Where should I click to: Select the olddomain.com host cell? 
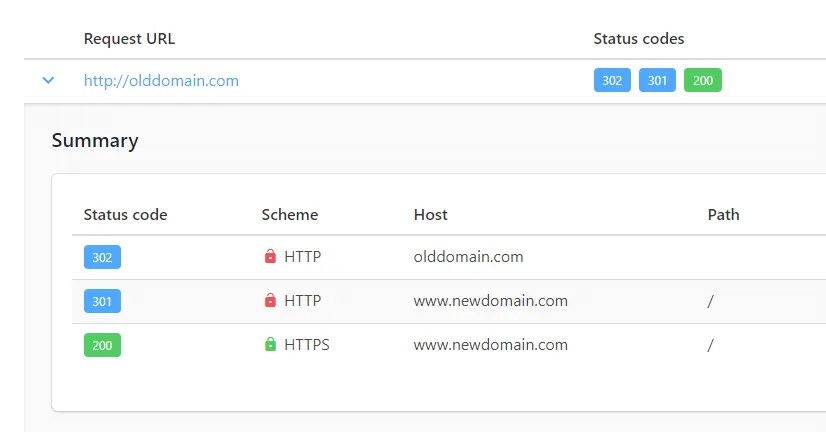pos(468,257)
